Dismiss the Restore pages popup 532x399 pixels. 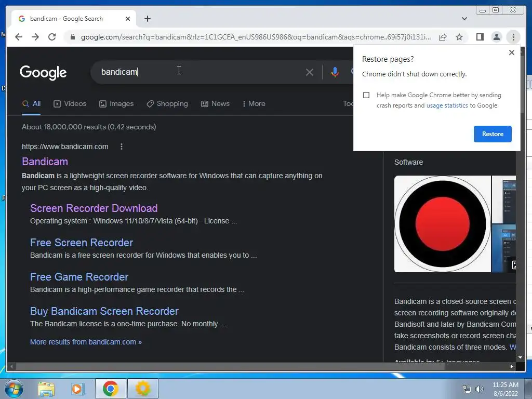tap(512, 52)
